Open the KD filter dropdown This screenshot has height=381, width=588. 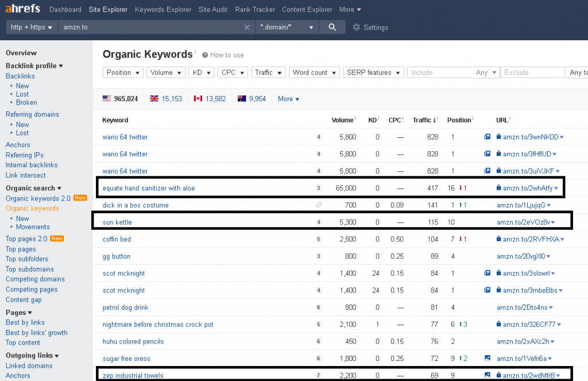pos(202,72)
